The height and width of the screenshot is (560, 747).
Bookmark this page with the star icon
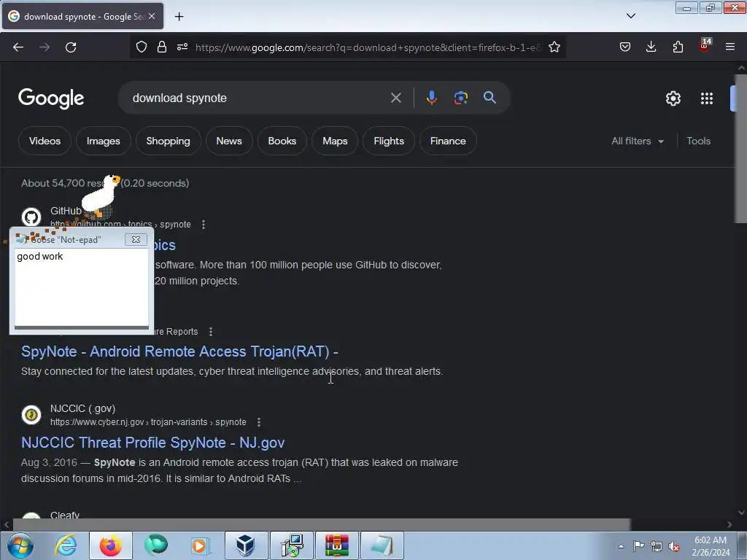[554, 47]
